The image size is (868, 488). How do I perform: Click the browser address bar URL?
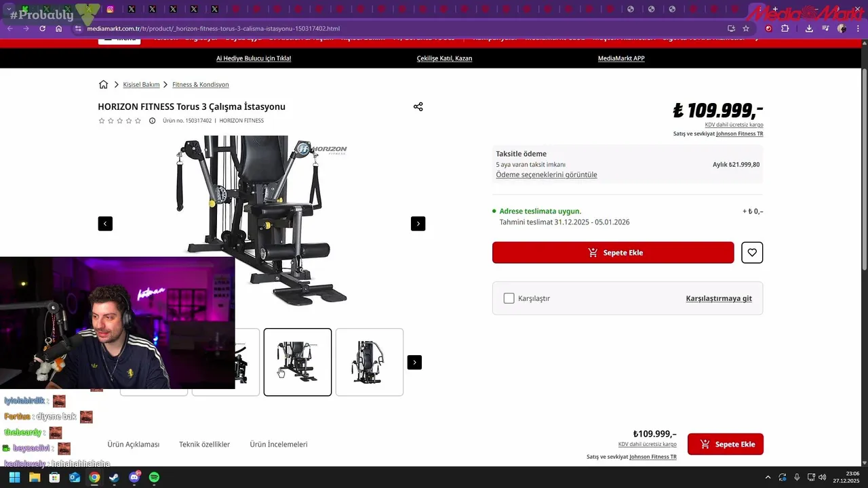point(213,28)
